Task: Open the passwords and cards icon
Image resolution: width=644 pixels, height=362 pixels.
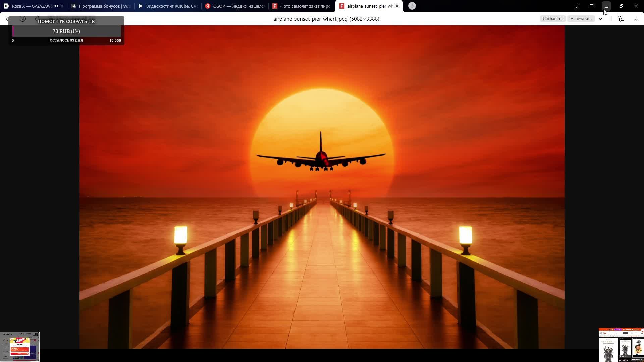Action: pyautogui.click(x=621, y=19)
